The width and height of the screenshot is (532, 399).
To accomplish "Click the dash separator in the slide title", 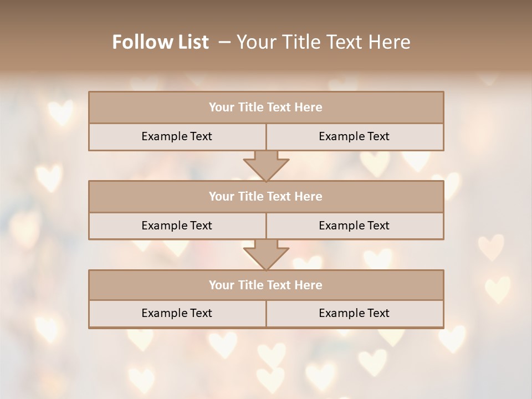I will 224,42.
